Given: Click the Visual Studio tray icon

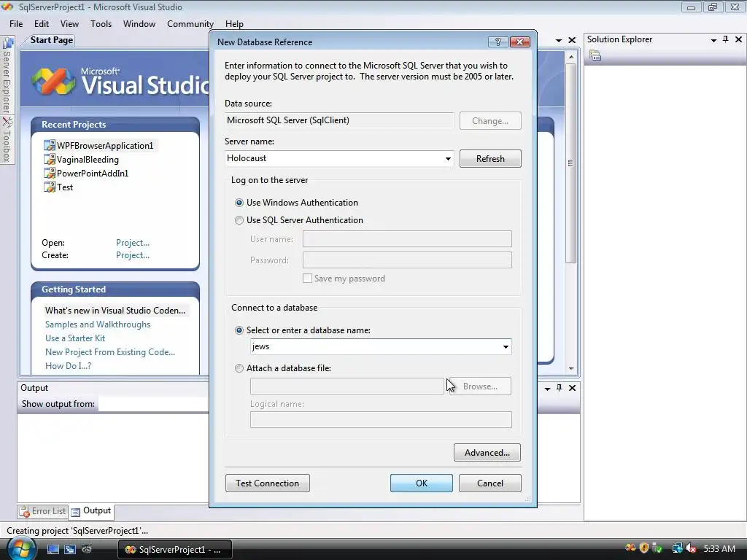Looking at the screenshot, I should [x=630, y=548].
